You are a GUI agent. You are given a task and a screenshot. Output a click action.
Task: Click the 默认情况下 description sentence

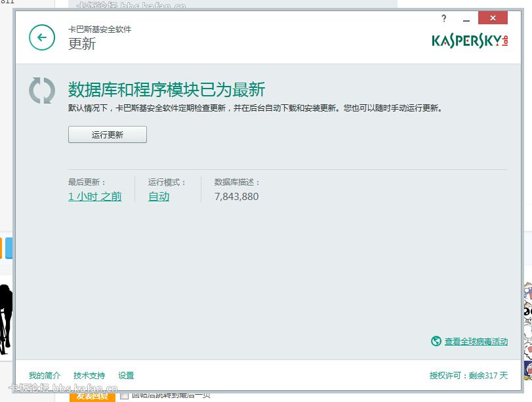click(x=255, y=108)
